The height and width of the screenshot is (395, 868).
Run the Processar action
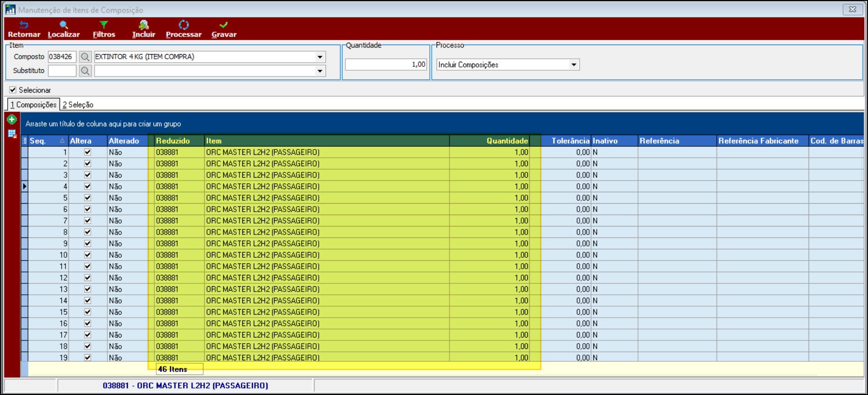pos(183,29)
